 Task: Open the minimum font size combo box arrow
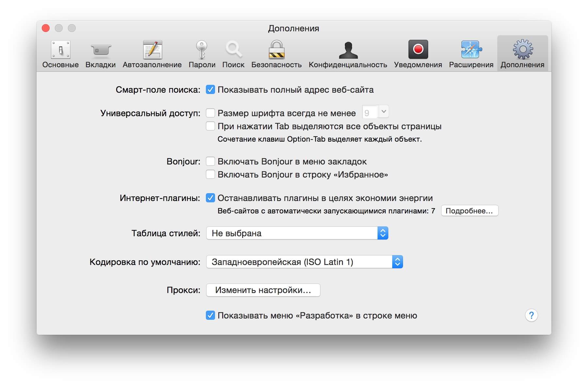tap(384, 112)
